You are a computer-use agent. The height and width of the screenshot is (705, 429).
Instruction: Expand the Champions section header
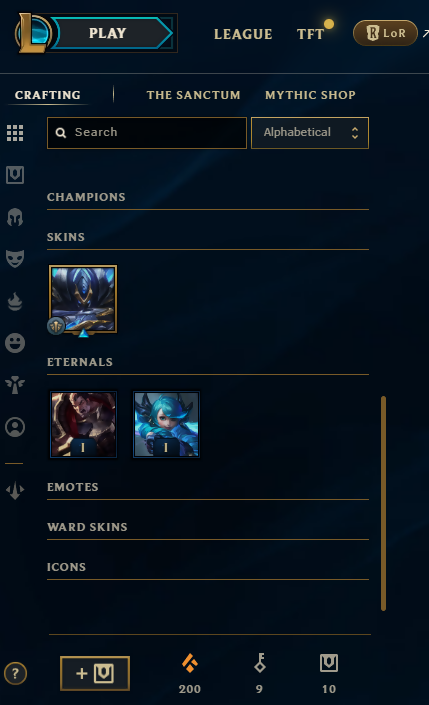coord(208,197)
